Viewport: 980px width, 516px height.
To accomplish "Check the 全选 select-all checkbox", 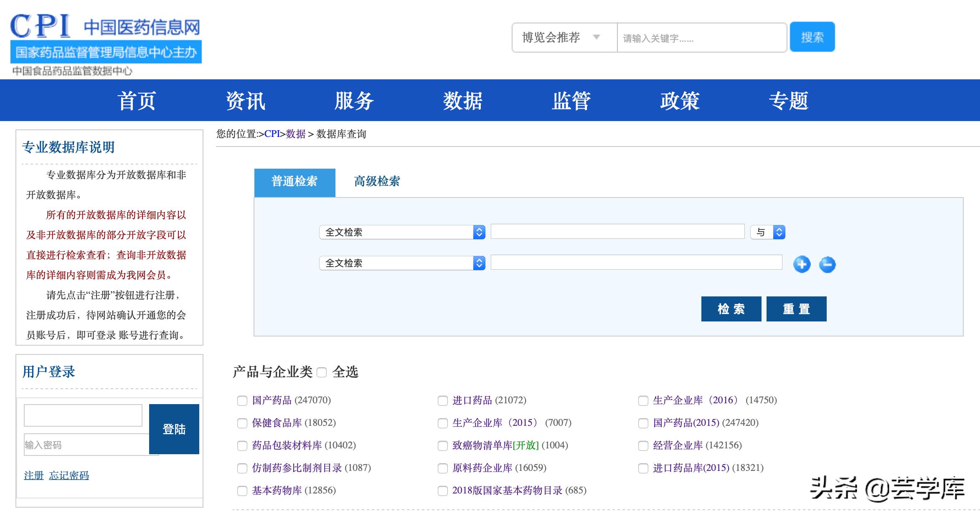I will [322, 372].
